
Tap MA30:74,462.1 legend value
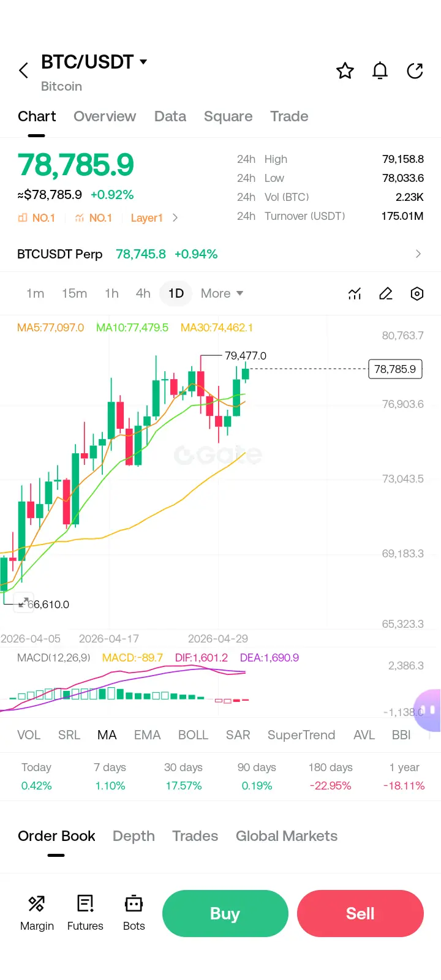pyautogui.click(x=217, y=328)
